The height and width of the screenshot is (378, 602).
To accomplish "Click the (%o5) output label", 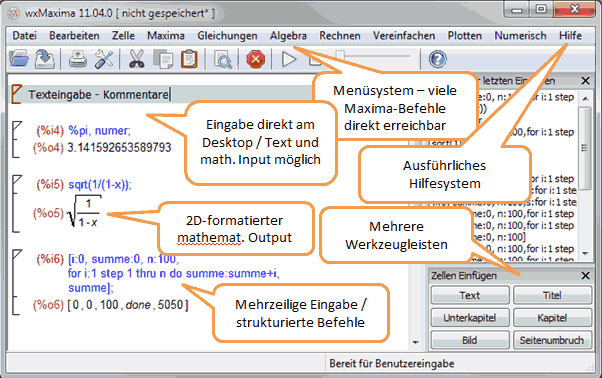I will click(48, 213).
